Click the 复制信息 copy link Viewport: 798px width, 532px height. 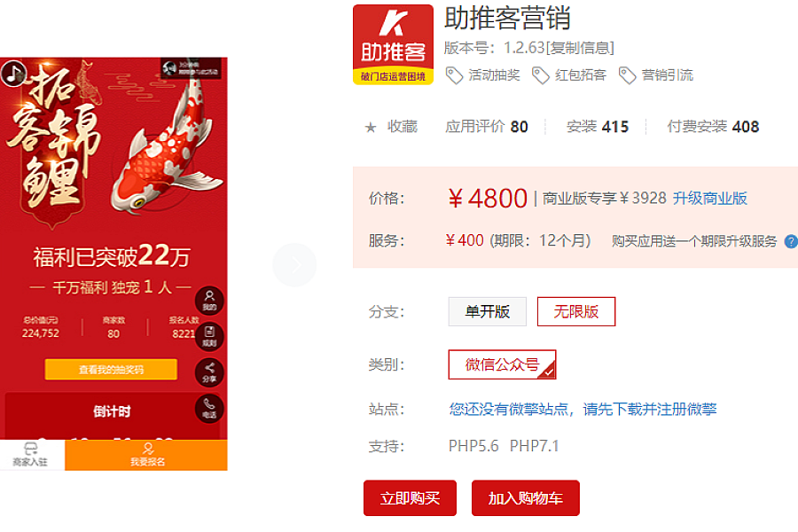580,48
